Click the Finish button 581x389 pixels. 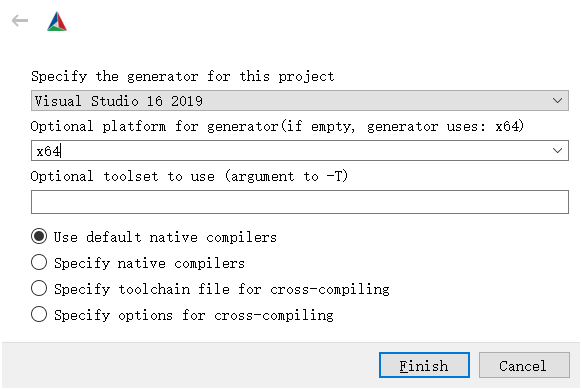tap(424, 365)
